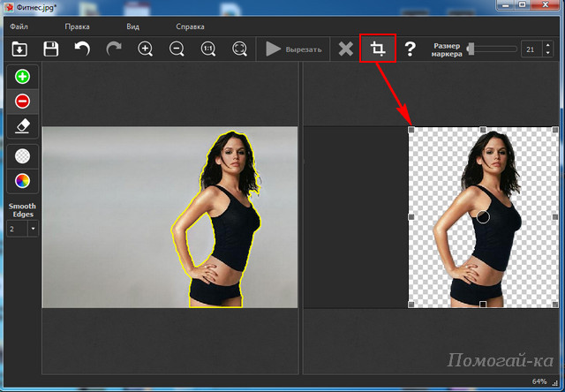Click marker size value field 21
565x392 pixels.
531,49
